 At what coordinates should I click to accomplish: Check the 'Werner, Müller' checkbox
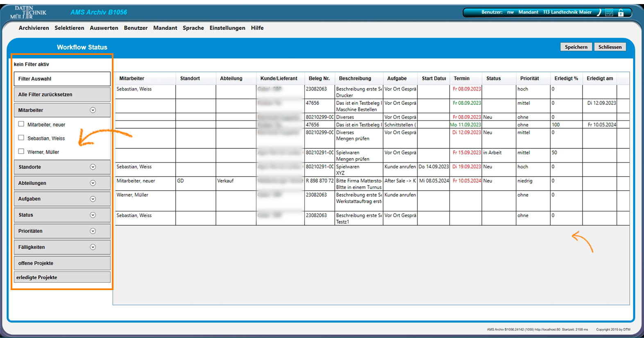[x=21, y=152]
